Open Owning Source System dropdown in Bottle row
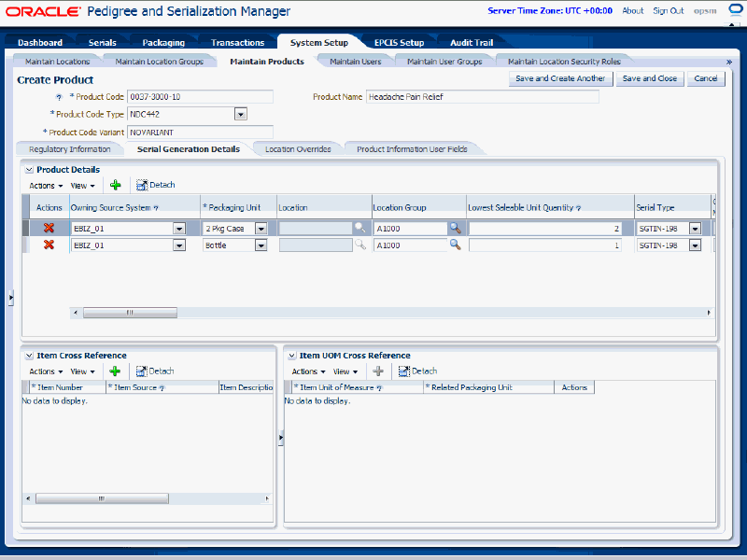 [179, 245]
